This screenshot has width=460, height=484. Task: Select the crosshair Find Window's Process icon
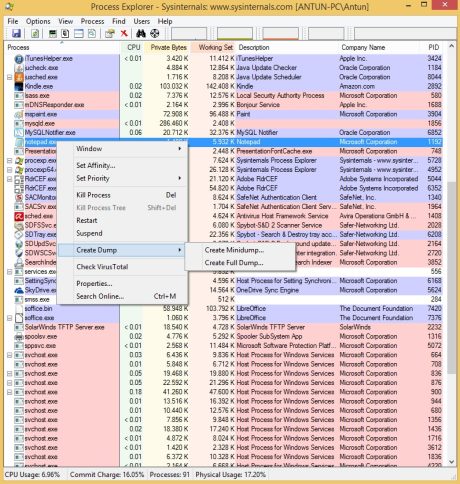[x=154, y=33]
